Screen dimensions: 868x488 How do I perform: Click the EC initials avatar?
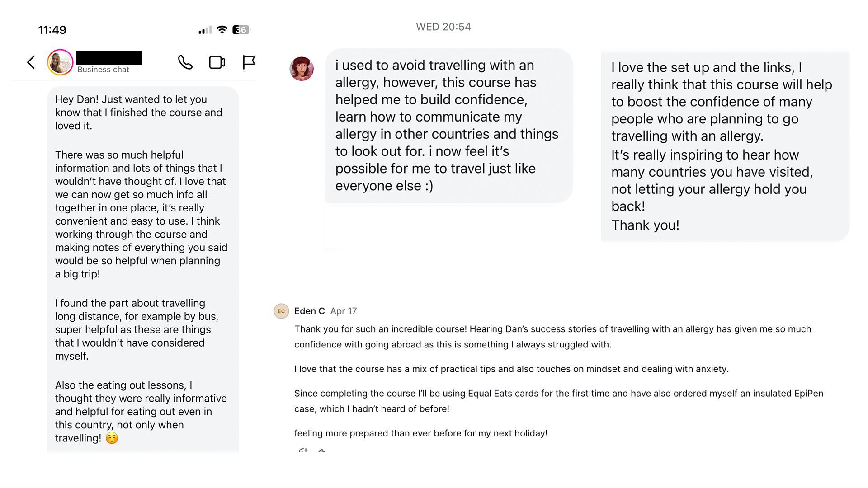(x=281, y=311)
